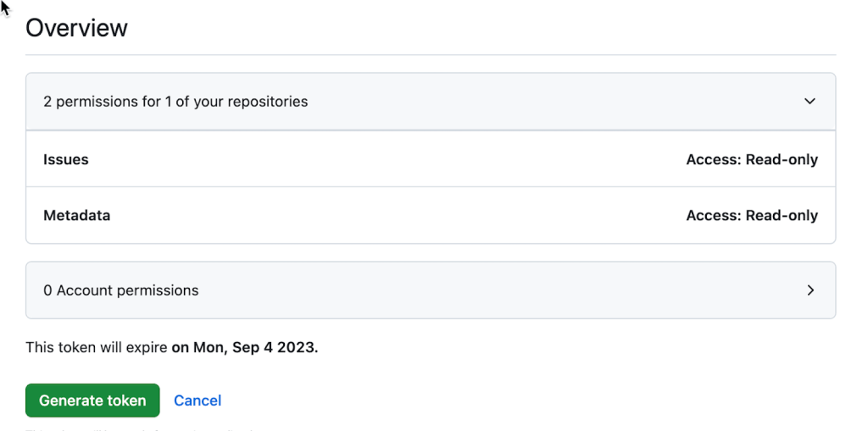Click the Generate token button

[x=92, y=400]
